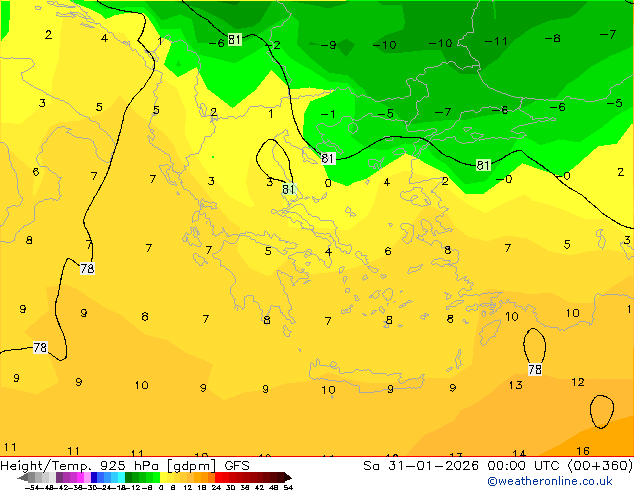Viewport: 634px width, 490px height.
Task: Click the legend tick label 54
Action: click(x=288, y=487)
